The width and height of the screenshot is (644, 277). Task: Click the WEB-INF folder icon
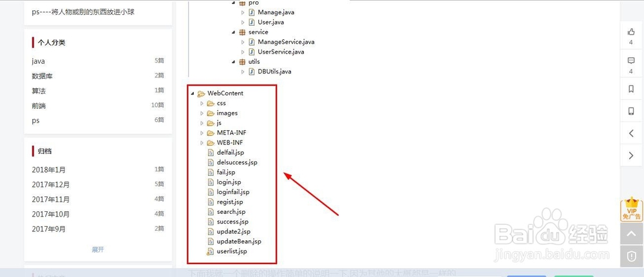[x=211, y=142]
